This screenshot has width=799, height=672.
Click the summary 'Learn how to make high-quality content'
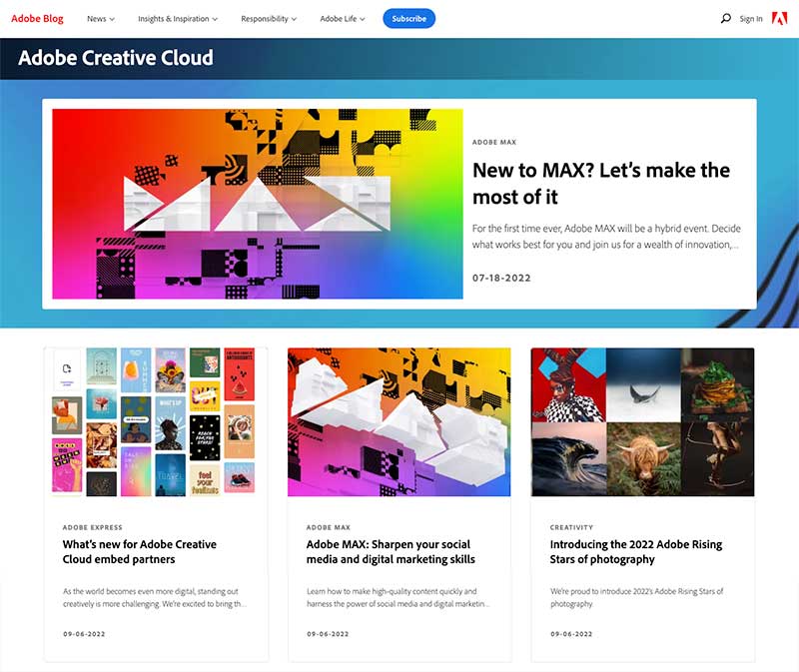(x=398, y=598)
